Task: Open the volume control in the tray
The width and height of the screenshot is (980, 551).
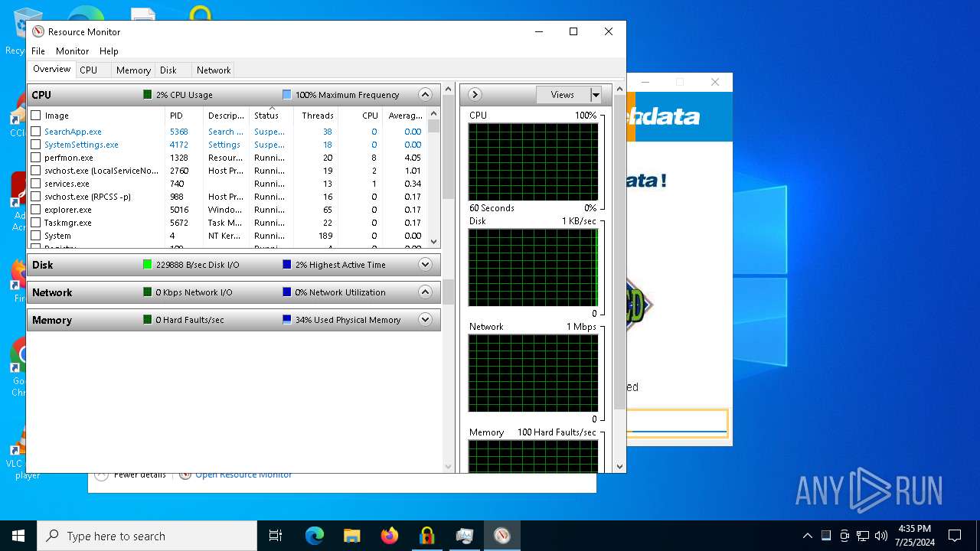Action: pos(881,536)
